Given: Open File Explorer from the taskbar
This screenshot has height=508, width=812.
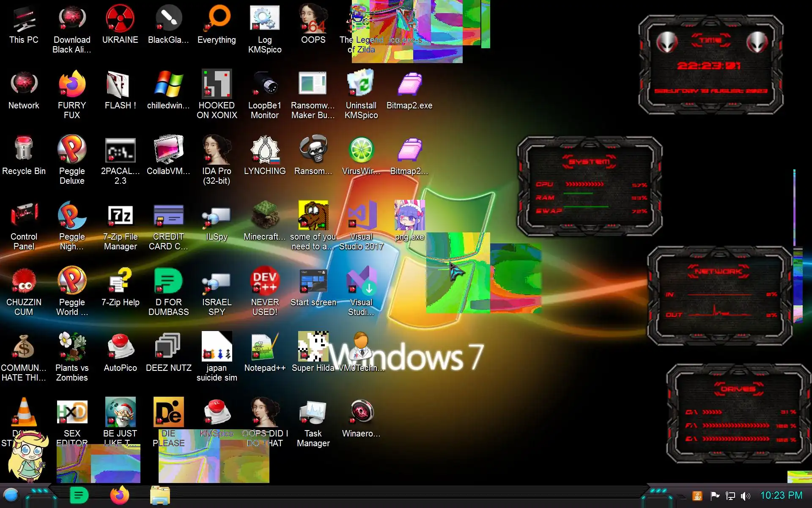Looking at the screenshot, I should pyautogui.click(x=160, y=495).
